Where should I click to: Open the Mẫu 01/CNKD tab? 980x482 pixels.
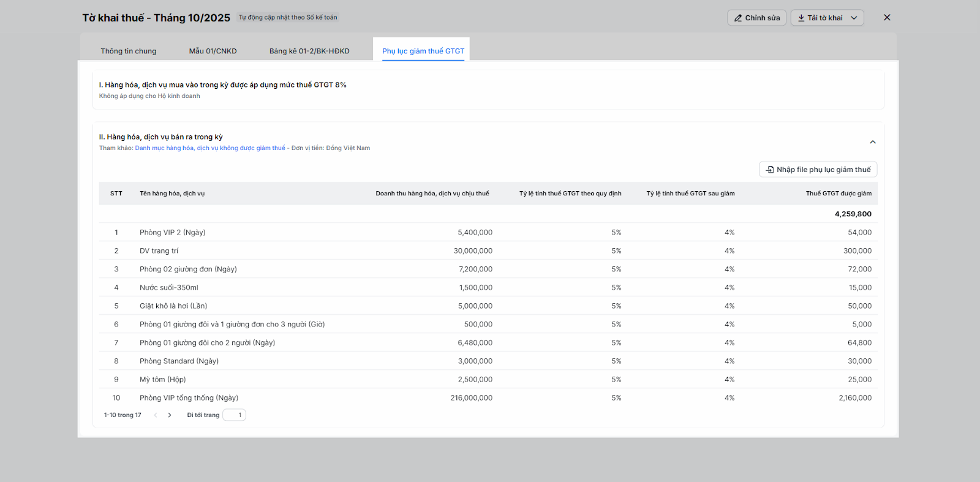(x=213, y=51)
